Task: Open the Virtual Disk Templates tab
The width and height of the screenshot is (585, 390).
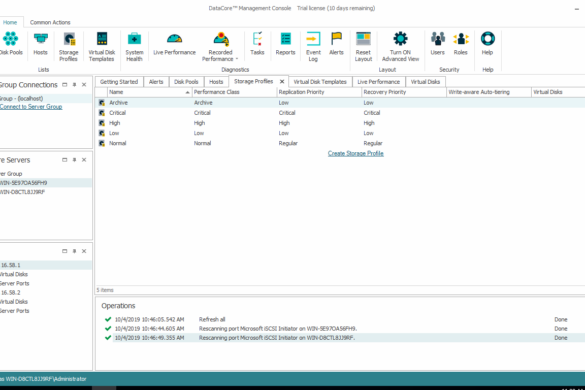Action: pyautogui.click(x=320, y=82)
